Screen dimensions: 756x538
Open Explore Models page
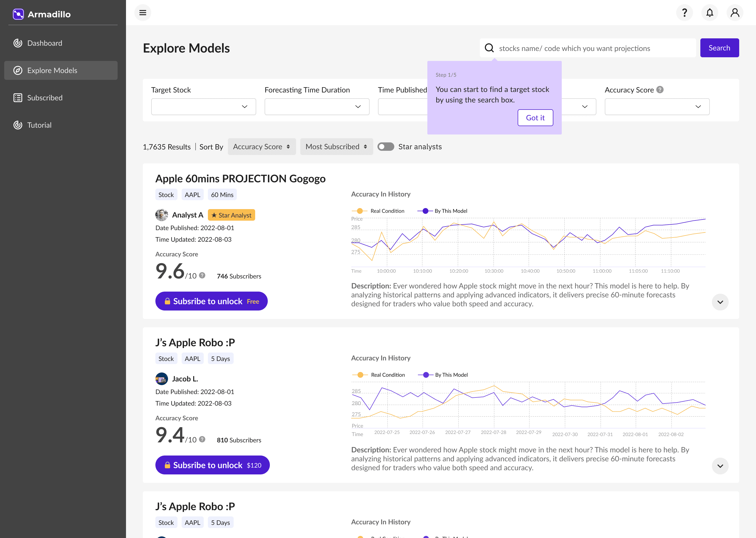pyautogui.click(x=61, y=71)
